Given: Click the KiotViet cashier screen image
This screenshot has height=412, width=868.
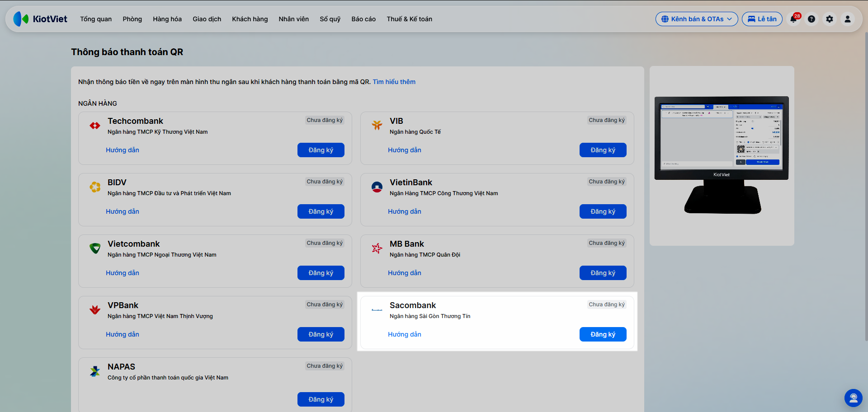Looking at the screenshot, I should tap(722, 155).
